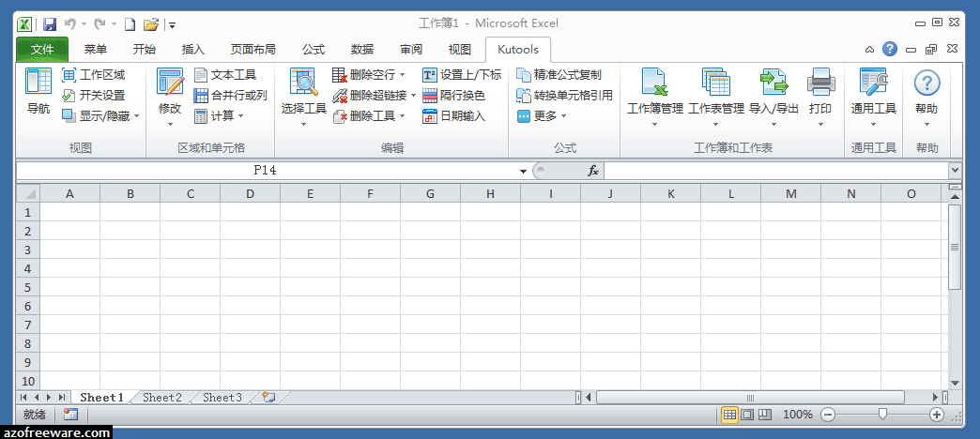Click 删除超链接 delete hyperlinks icon

[x=340, y=96]
